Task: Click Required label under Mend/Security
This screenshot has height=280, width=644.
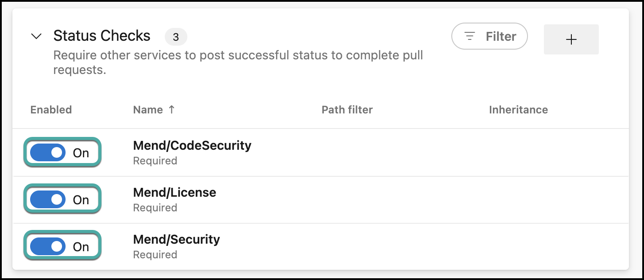Action: tap(155, 255)
